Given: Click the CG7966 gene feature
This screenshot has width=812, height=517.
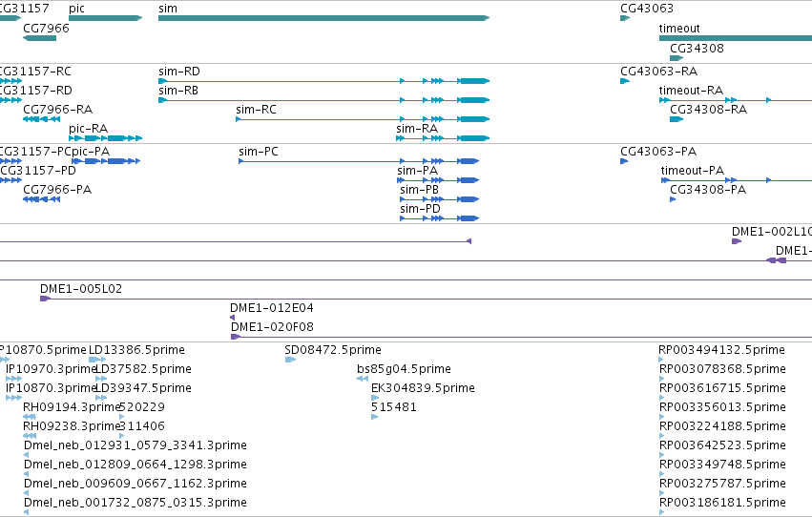Looking at the screenshot, I should 39,38.
